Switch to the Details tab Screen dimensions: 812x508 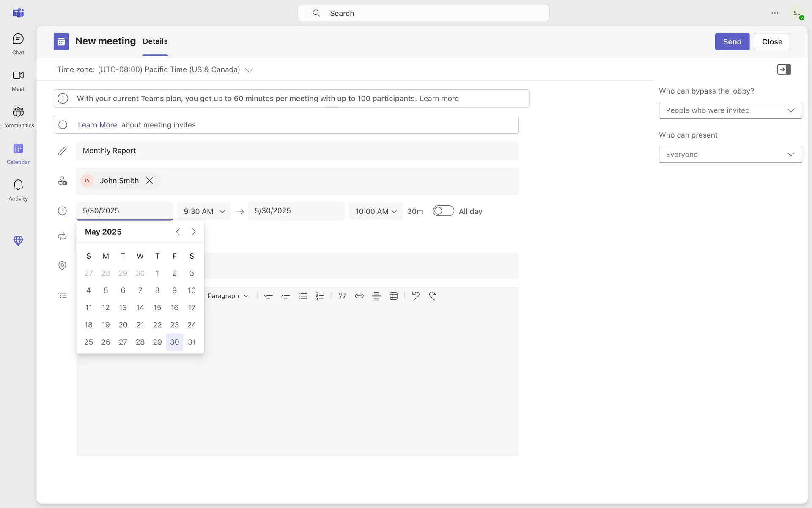[155, 41]
